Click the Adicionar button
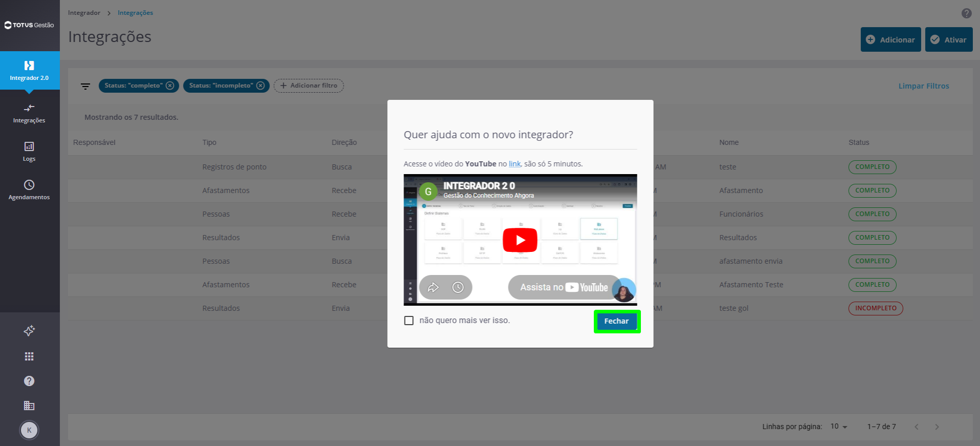This screenshot has height=446, width=980. (x=890, y=39)
